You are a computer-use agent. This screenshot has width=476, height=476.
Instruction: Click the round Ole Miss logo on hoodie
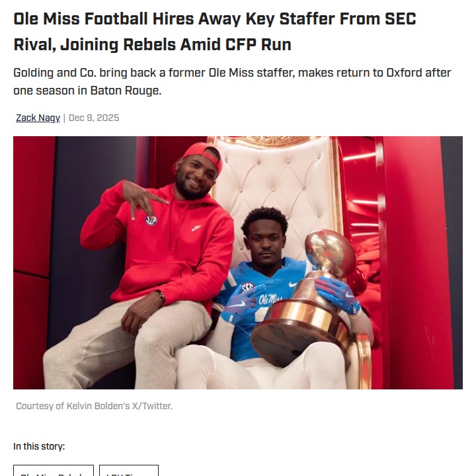click(151, 220)
